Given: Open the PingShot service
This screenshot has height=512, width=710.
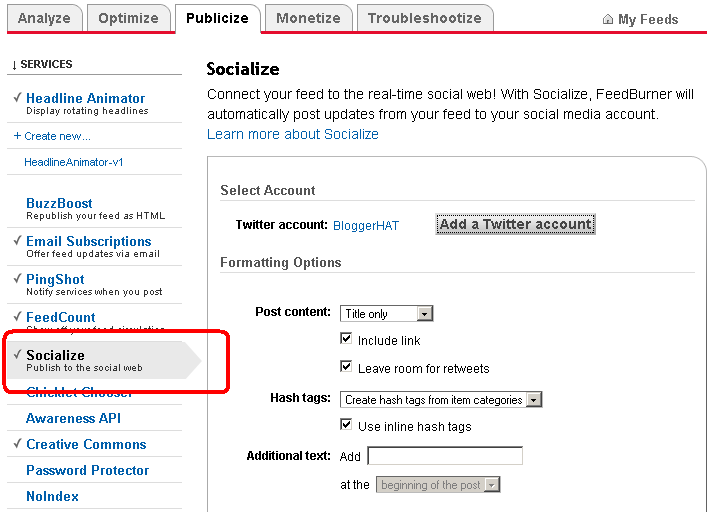Looking at the screenshot, I should tap(55, 279).
